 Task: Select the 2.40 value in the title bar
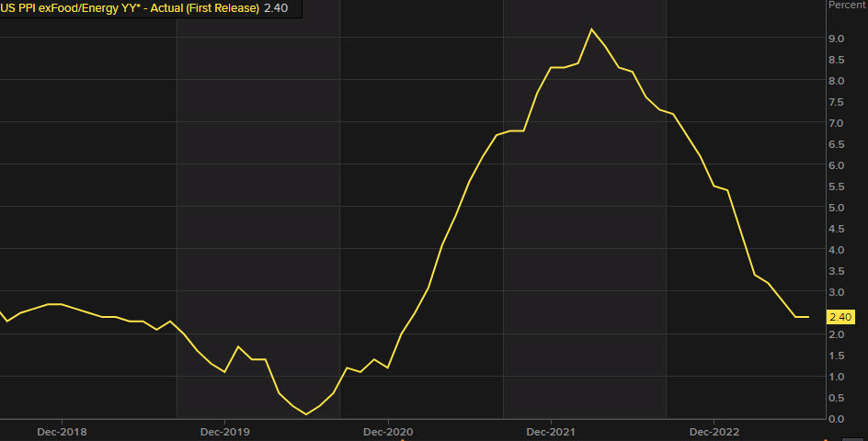(x=276, y=8)
